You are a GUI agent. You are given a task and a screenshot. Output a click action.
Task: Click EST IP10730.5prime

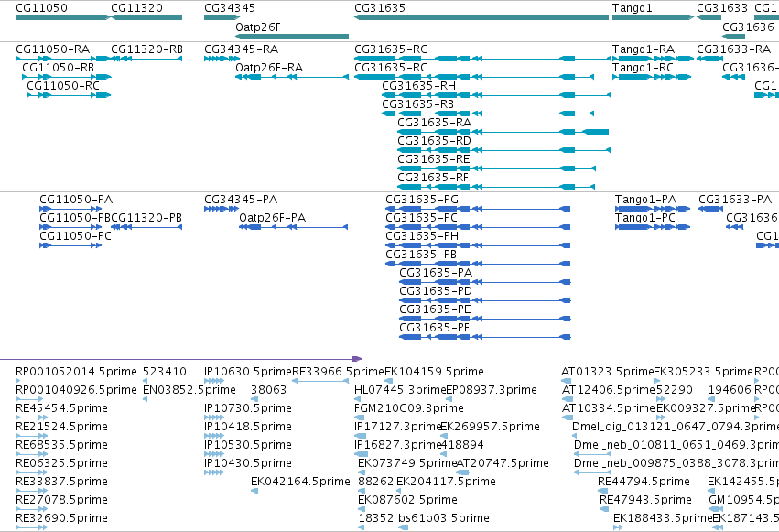(x=248, y=408)
